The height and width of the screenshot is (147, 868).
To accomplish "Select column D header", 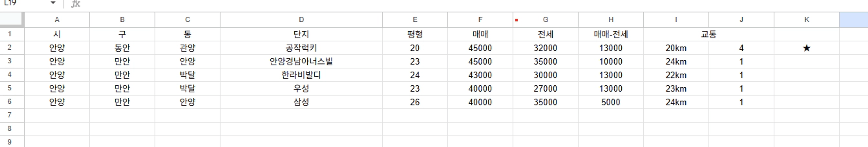I will pos(301,20).
